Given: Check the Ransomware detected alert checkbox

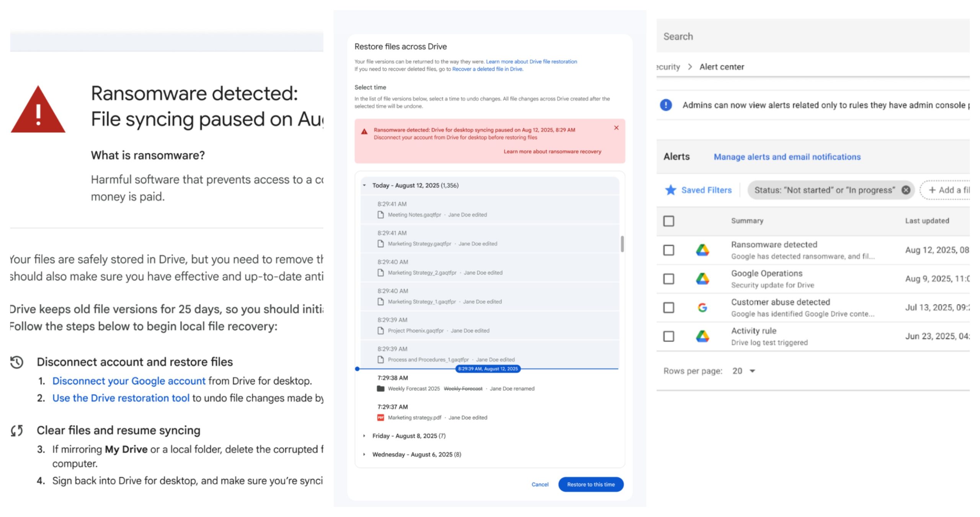Looking at the screenshot, I should (668, 250).
